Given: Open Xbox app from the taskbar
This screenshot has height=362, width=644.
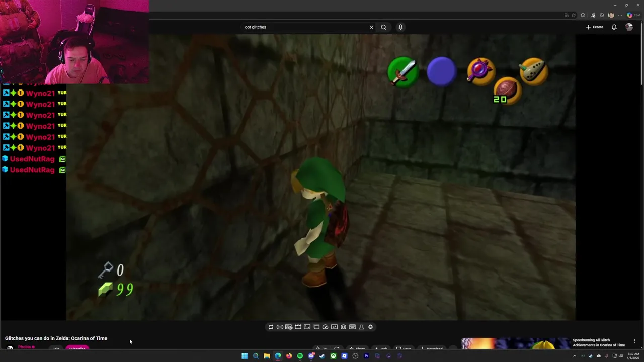Looking at the screenshot, I should (333, 356).
